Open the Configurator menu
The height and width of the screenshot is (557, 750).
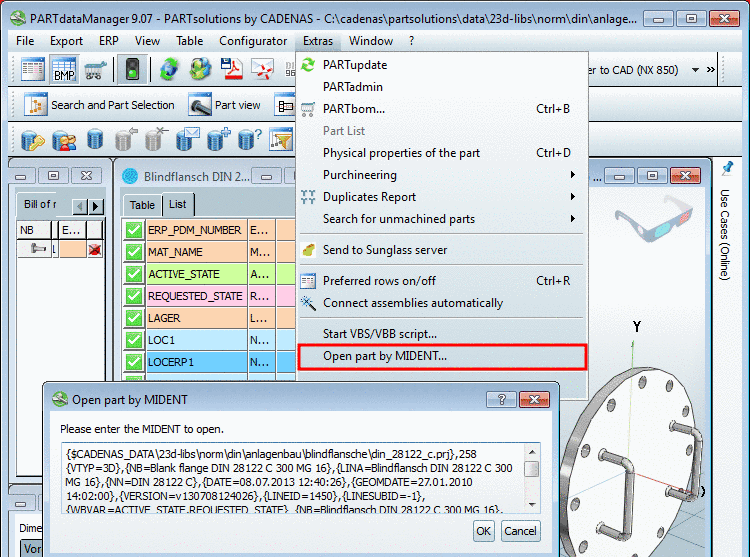(x=253, y=41)
